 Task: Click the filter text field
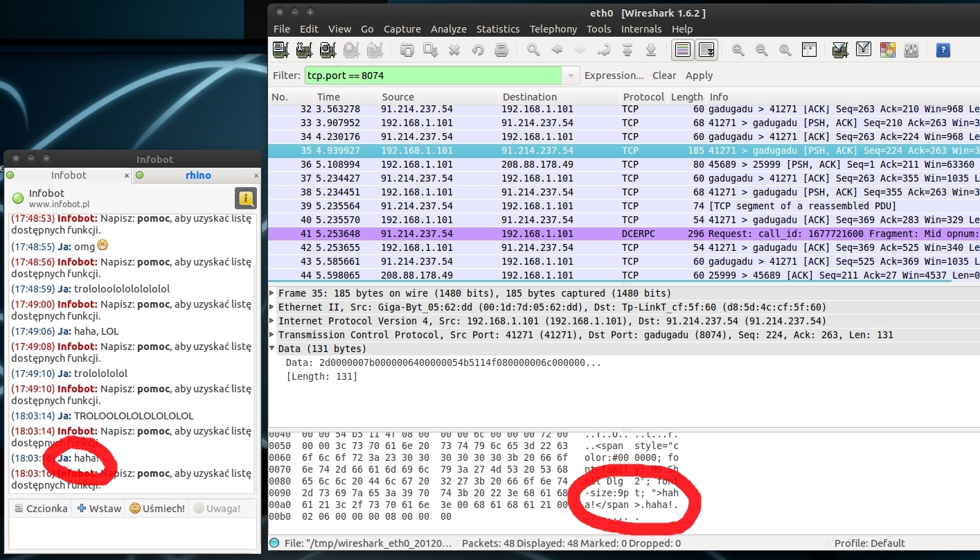tap(433, 76)
